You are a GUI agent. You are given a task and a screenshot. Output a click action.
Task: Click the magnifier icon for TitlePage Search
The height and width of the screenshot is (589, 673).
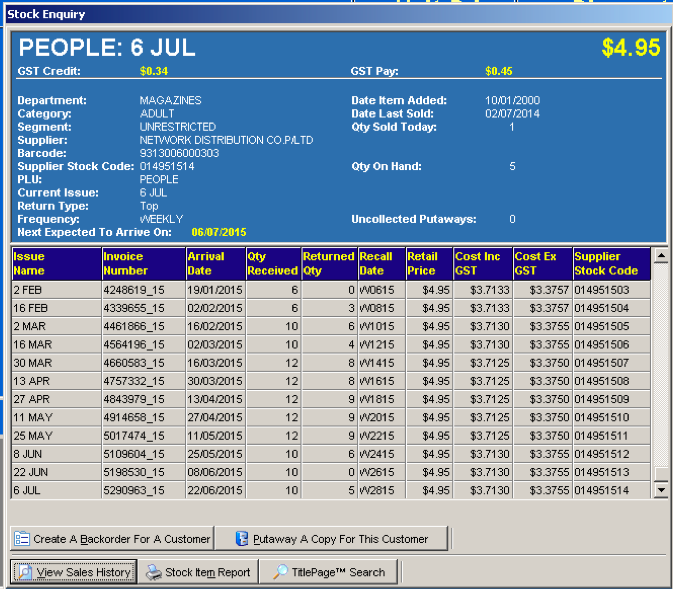point(281,572)
